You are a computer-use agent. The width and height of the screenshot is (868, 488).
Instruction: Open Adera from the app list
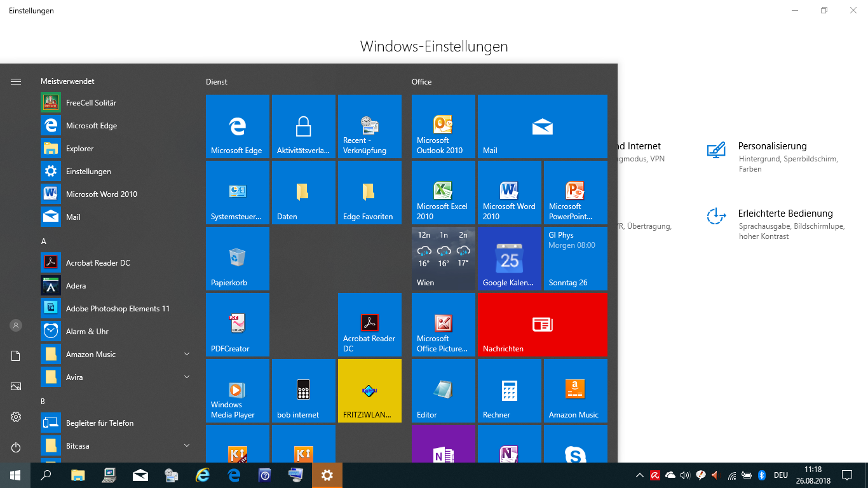click(x=117, y=285)
